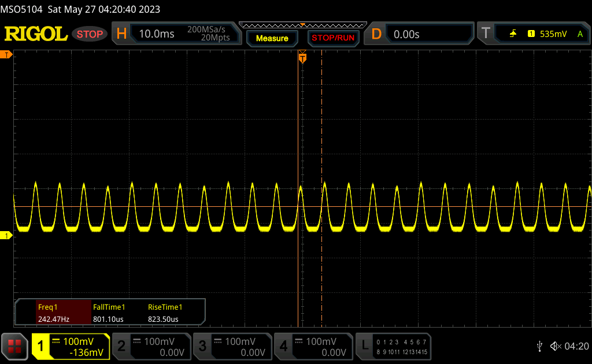
Task: Open trigger level 535mV settings
Action: [552, 34]
